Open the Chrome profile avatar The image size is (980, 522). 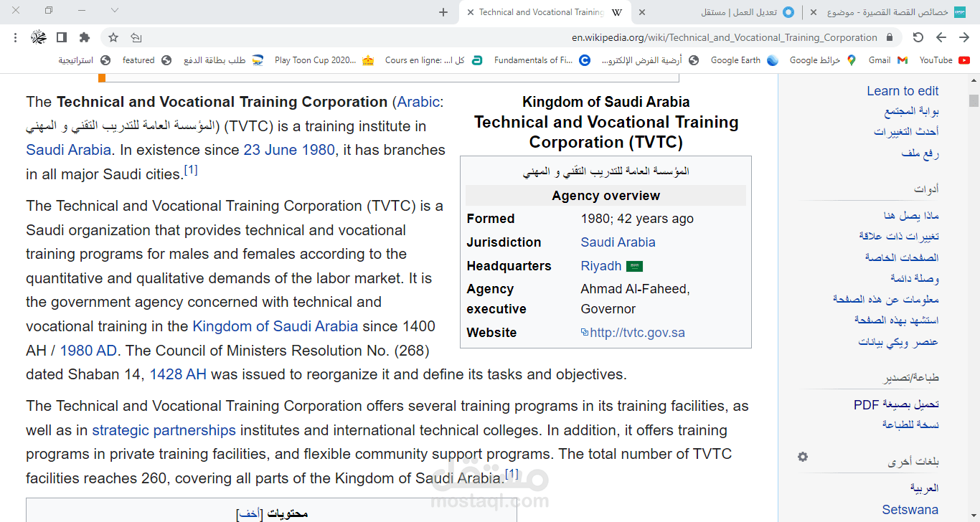(x=39, y=37)
